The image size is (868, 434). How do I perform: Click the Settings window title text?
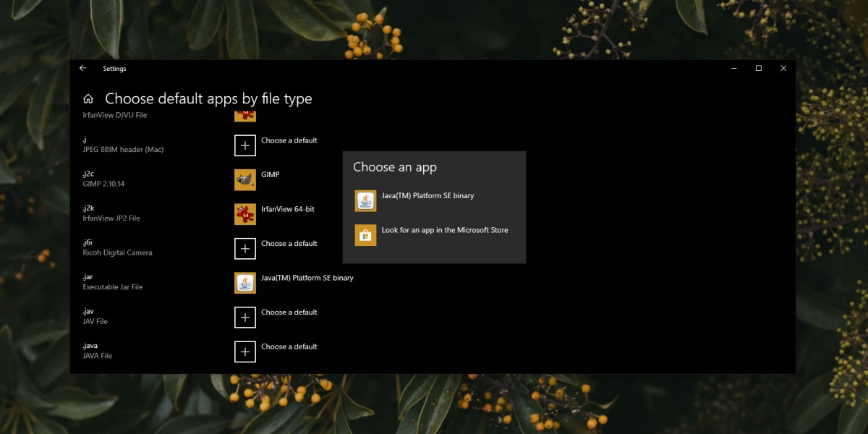(114, 69)
